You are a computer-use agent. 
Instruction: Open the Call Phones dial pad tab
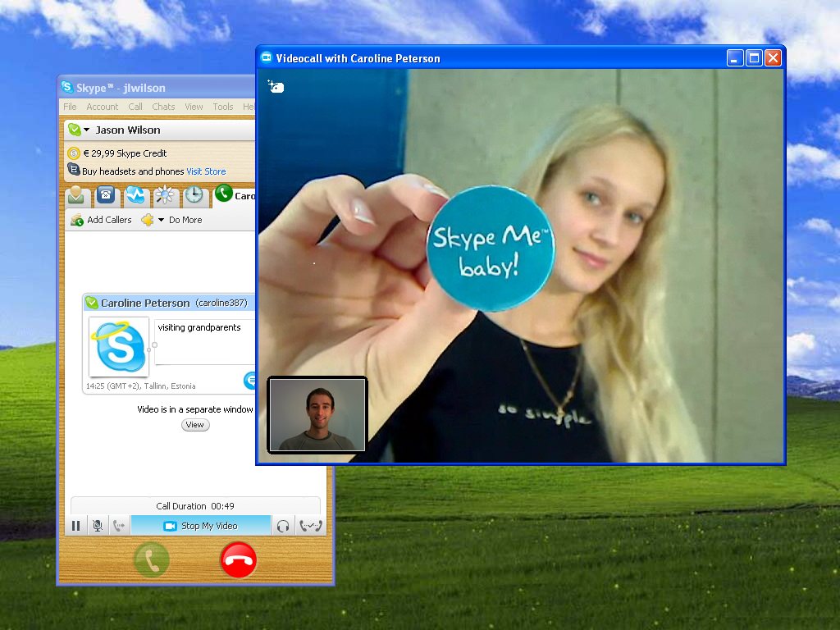tap(106, 195)
